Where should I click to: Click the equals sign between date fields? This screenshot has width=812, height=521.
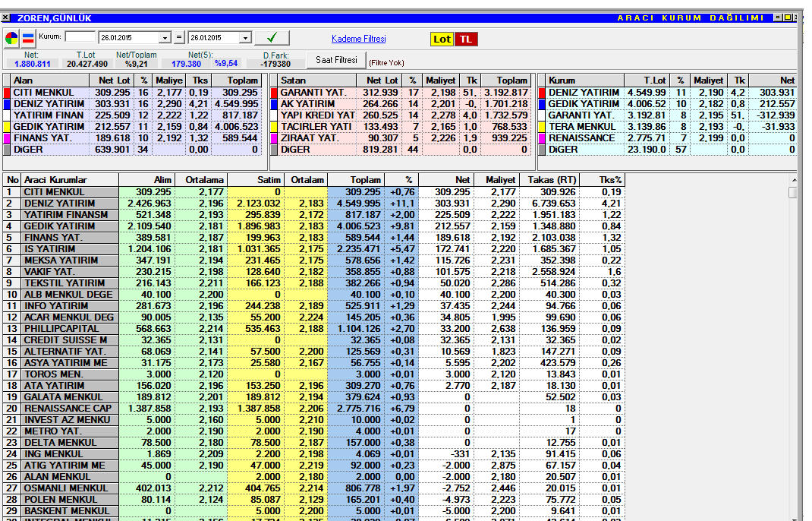coord(179,38)
